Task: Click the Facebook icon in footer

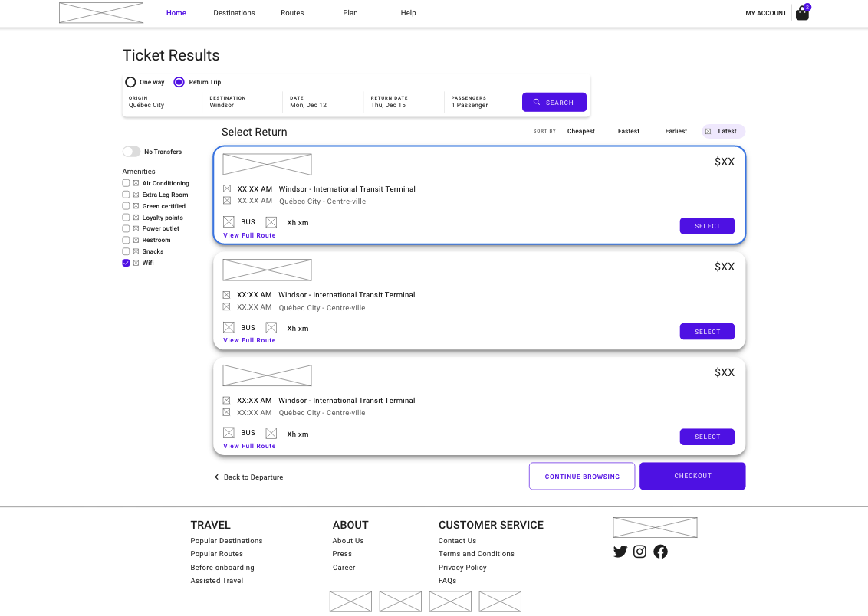Action: pos(660,552)
